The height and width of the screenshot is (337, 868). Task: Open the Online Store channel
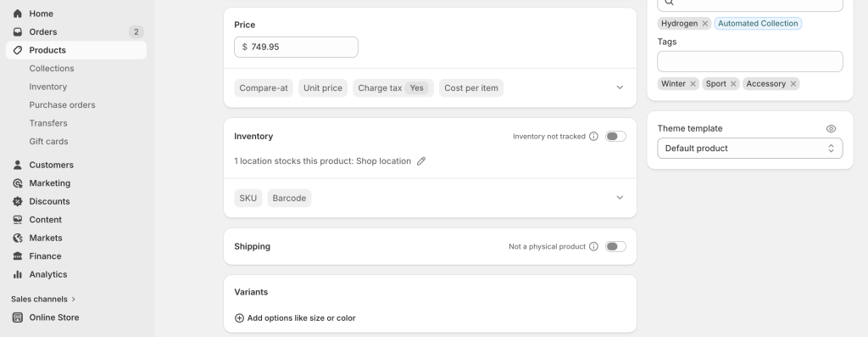76,317
